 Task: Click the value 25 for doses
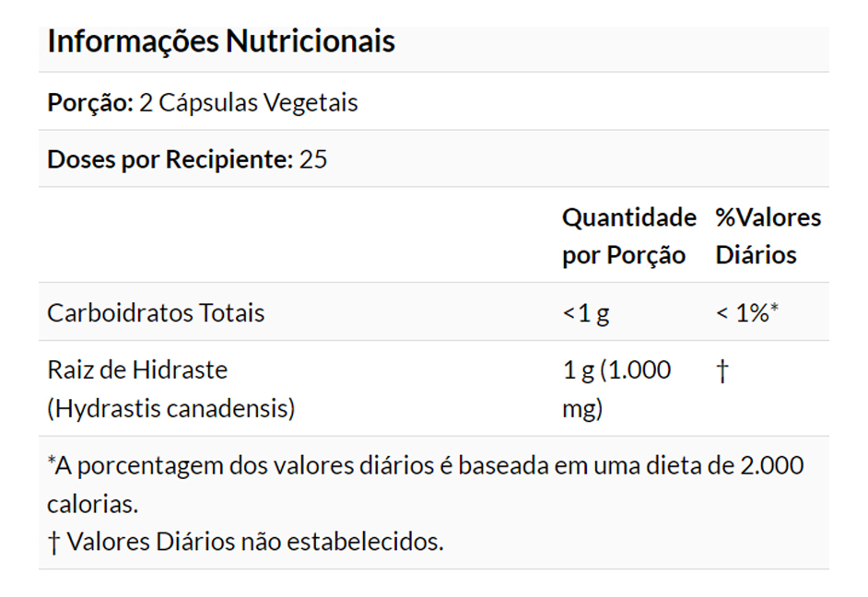313,159
